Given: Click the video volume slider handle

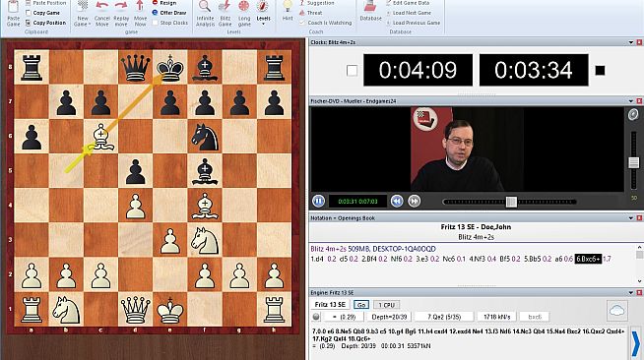Looking at the screenshot, I should click(633, 162).
